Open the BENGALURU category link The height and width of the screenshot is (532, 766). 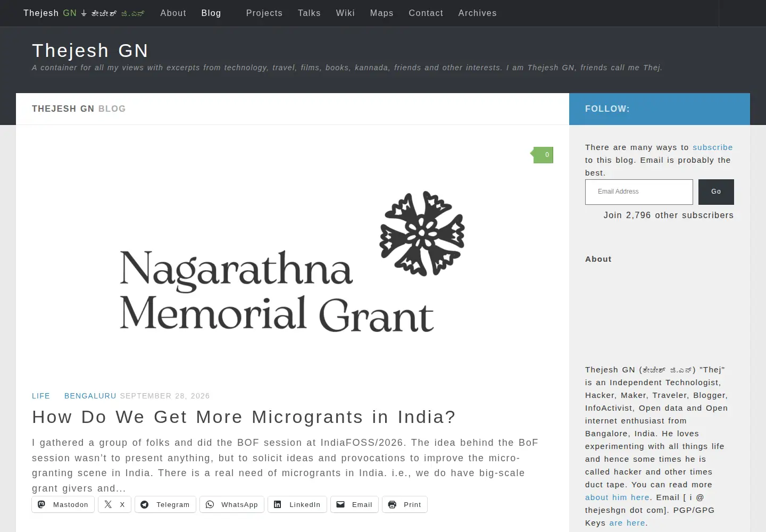(x=90, y=396)
